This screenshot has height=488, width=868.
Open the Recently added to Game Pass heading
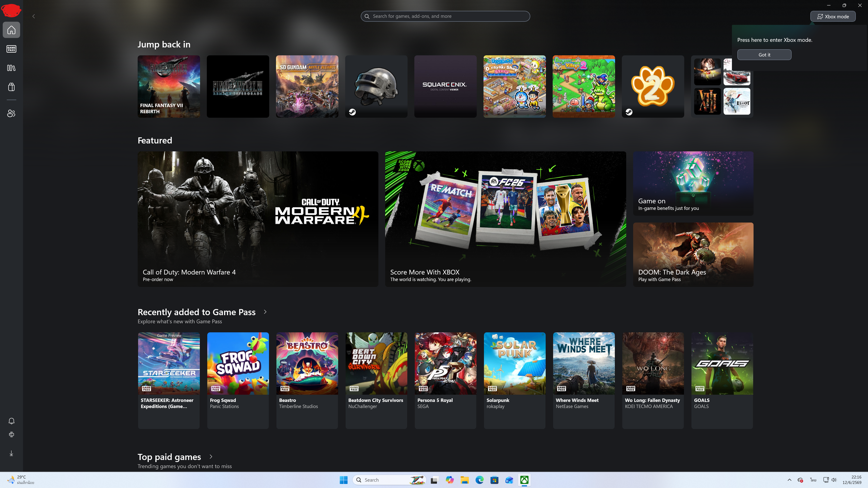pyautogui.click(x=196, y=312)
